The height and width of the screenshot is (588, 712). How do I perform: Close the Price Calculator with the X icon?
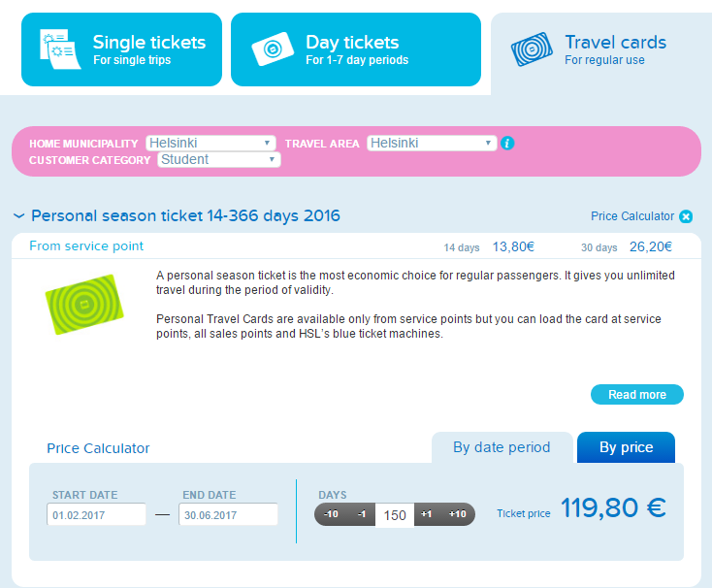coord(686,216)
